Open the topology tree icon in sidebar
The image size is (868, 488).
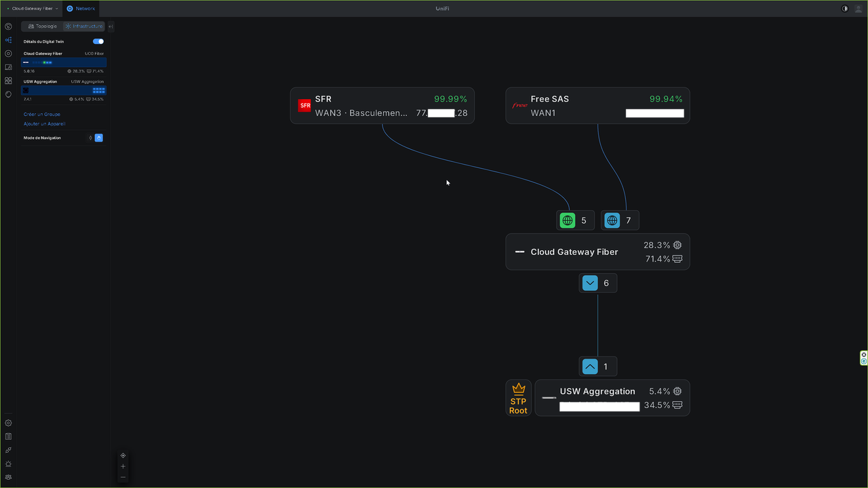(x=8, y=40)
